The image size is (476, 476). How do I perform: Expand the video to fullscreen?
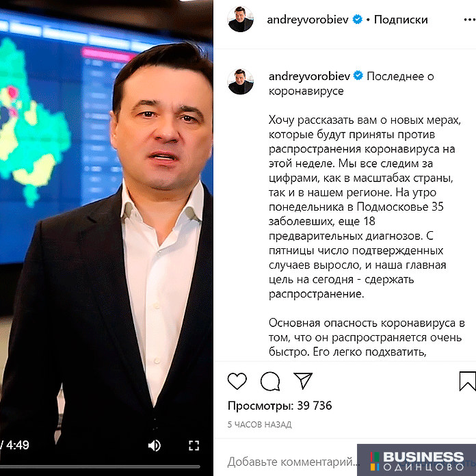[x=194, y=446]
